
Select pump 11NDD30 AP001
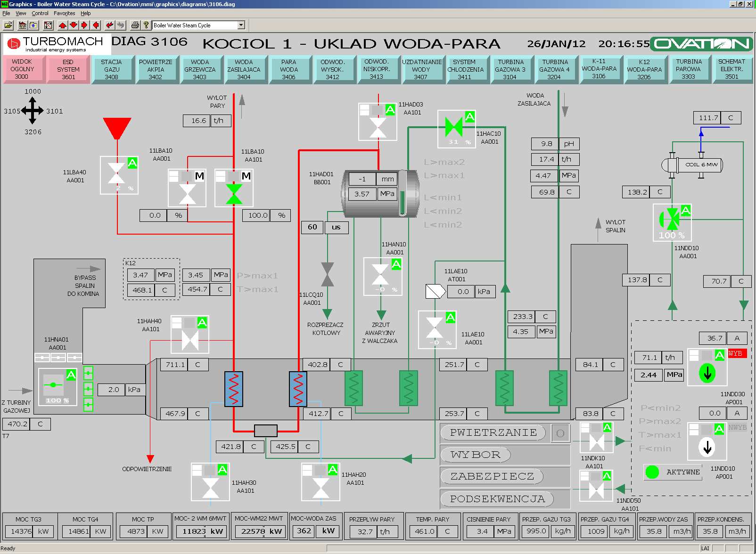(x=707, y=367)
